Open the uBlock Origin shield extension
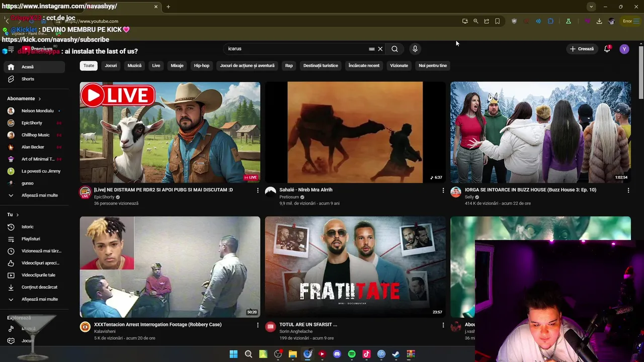The width and height of the screenshot is (644, 362). [x=514, y=21]
